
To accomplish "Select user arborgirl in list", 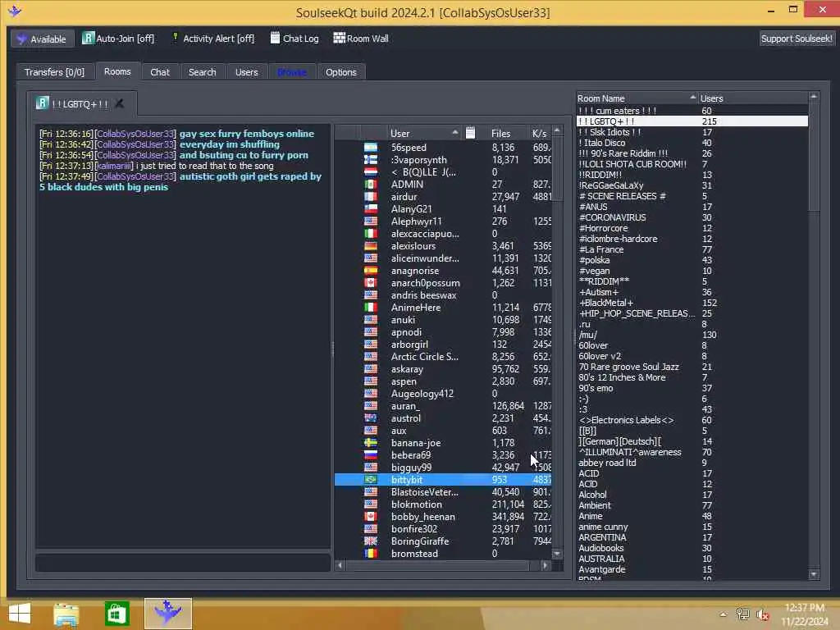I will tap(443, 345).
